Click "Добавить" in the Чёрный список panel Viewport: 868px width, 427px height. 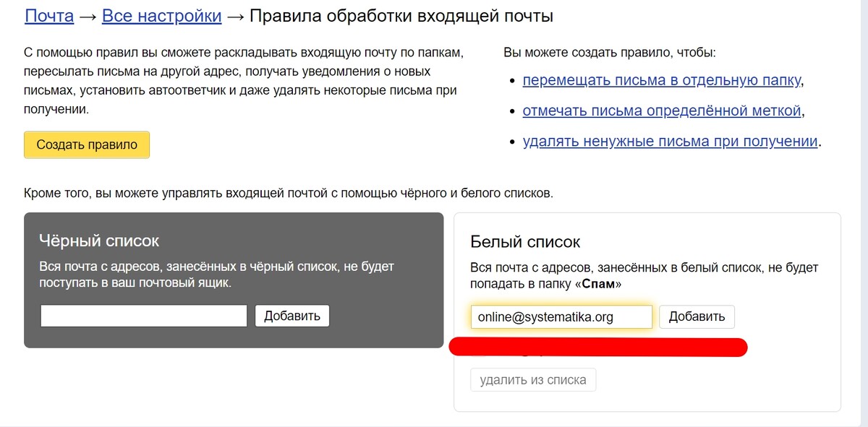click(292, 316)
